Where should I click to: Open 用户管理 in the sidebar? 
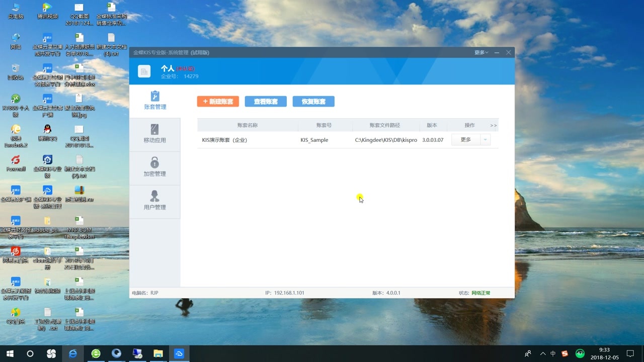tap(154, 202)
